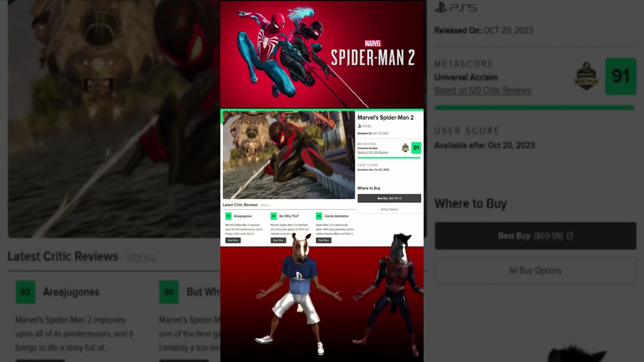Screen dimensions: 644x362
Task: Click the blurred 93 score box in the background
Action: 26,292
